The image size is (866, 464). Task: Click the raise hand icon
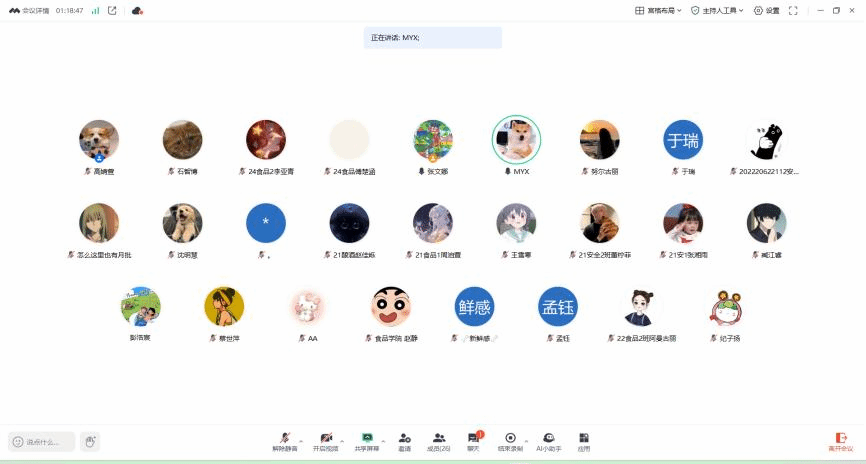(x=90, y=441)
